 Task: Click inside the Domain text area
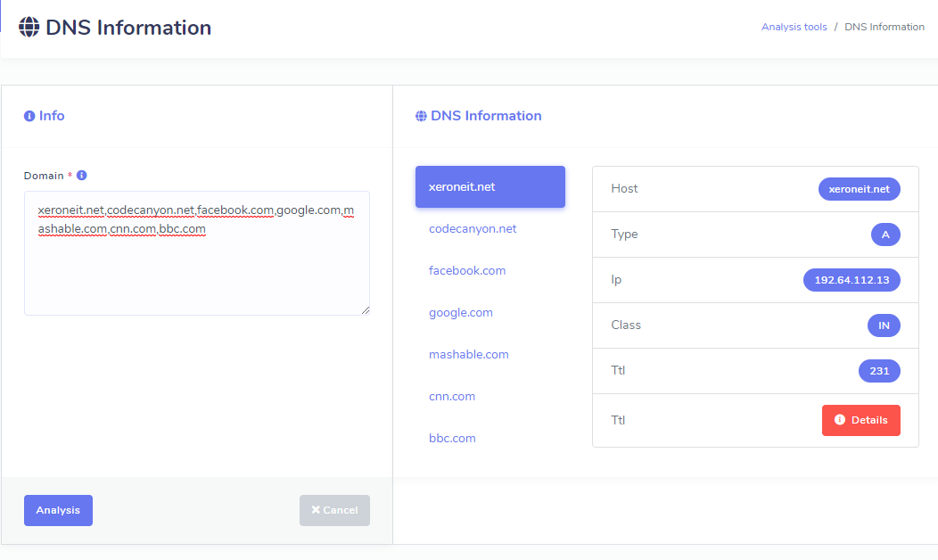point(196,268)
